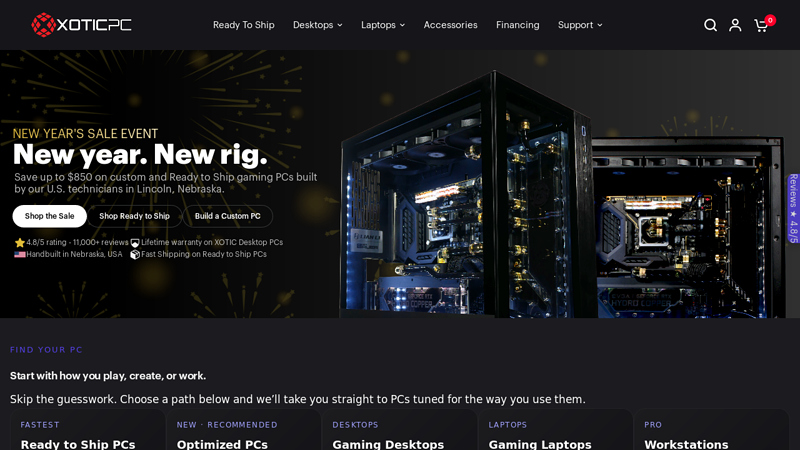Click the box icon beside Fast Shipping
Image resolution: width=800 pixels, height=450 pixels.
[135, 254]
